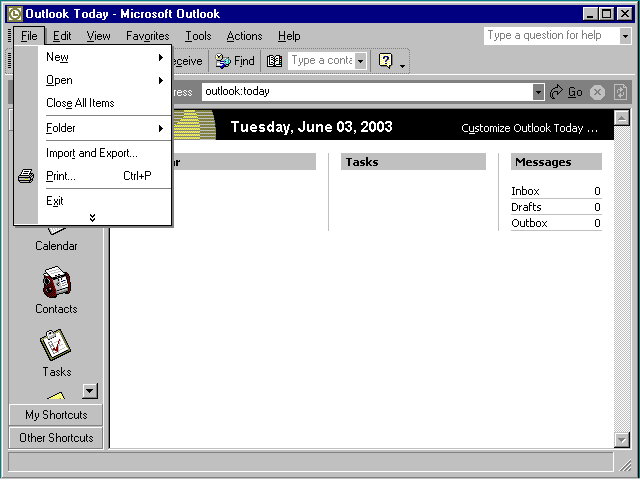This screenshot has height=480, width=640.
Task: Open the Calendar shortcut label
Action: [56, 246]
